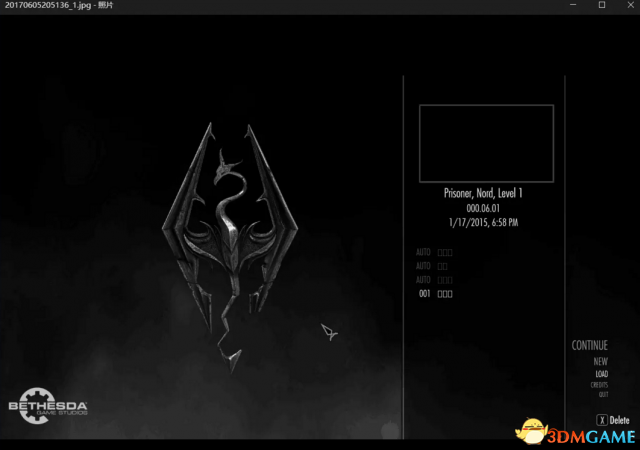
Task: Choose QUIT from the main menu
Action: click(x=603, y=394)
